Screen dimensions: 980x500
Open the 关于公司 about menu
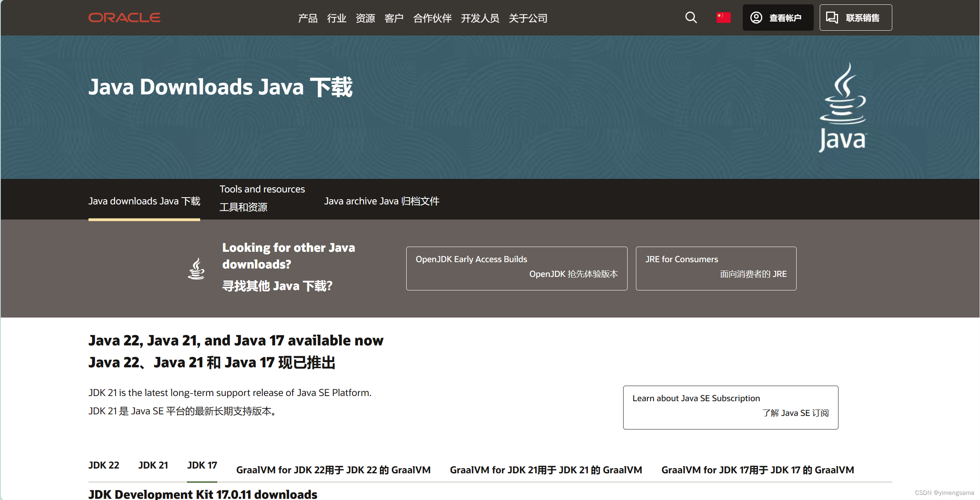point(528,18)
